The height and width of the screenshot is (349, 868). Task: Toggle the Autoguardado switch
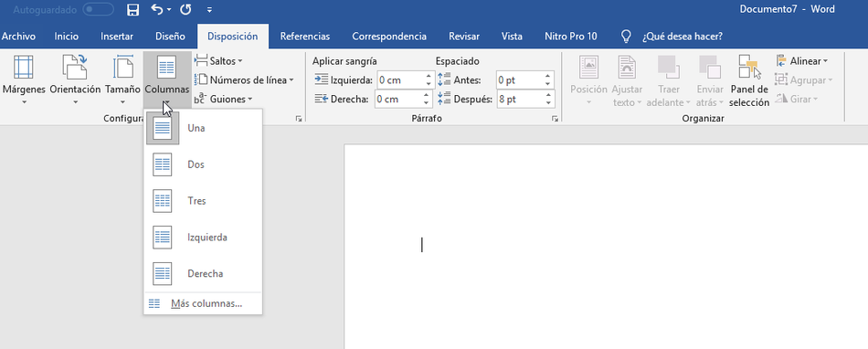click(x=98, y=9)
